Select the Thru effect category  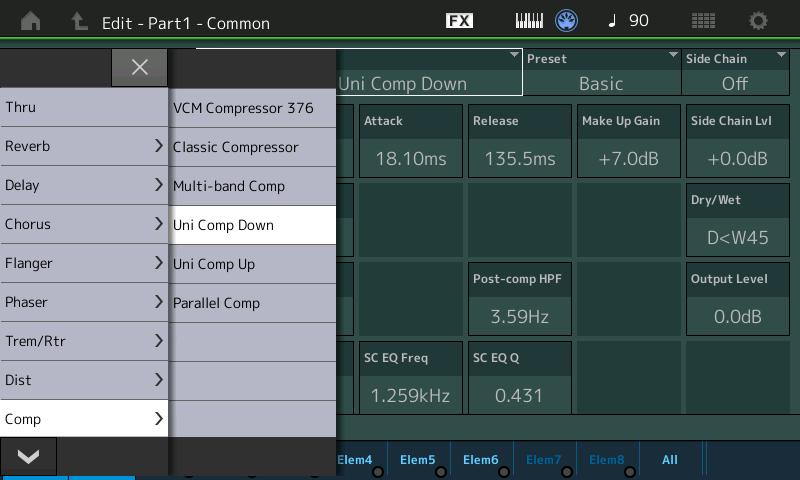pos(84,107)
